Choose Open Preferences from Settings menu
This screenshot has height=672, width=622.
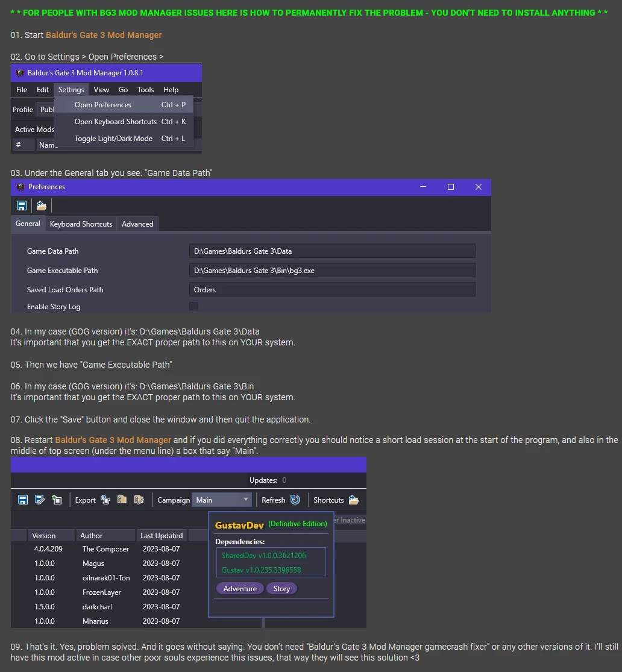click(x=103, y=105)
